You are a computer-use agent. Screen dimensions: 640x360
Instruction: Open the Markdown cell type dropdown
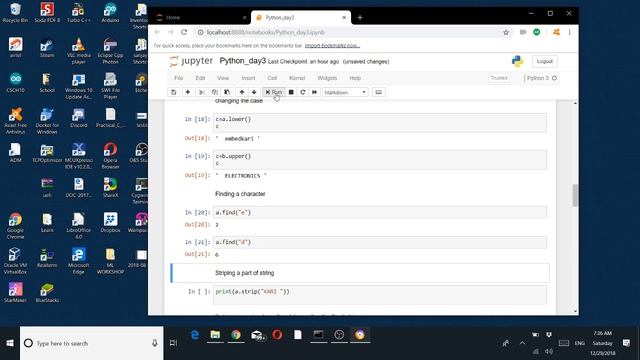345,92
